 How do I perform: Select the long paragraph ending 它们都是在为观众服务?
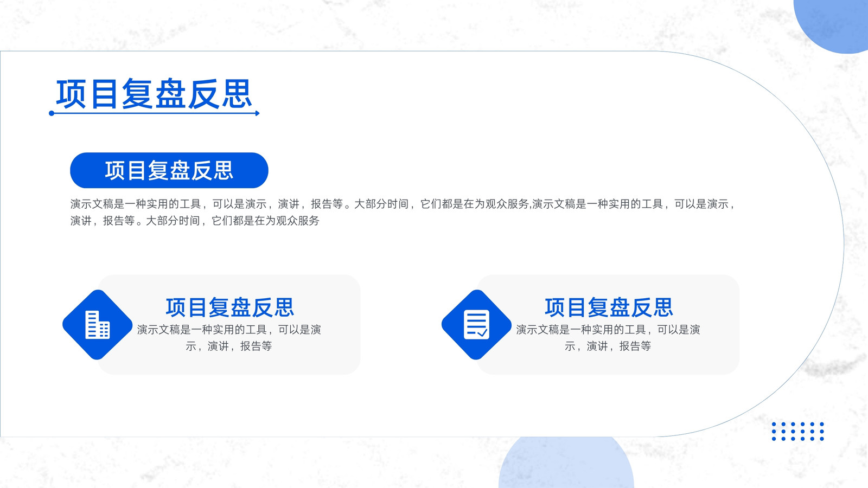pyautogui.click(x=404, y=212)
